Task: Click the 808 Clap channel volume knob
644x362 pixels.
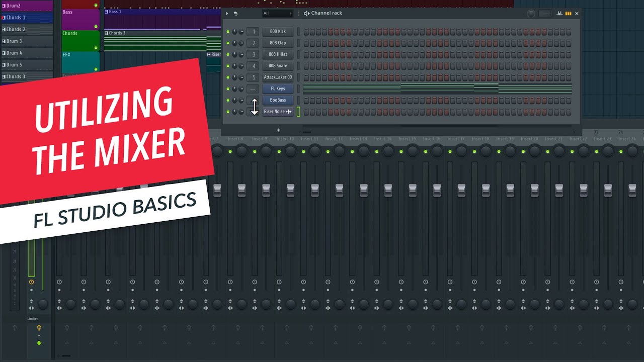Action: click(x=241, y=43)
